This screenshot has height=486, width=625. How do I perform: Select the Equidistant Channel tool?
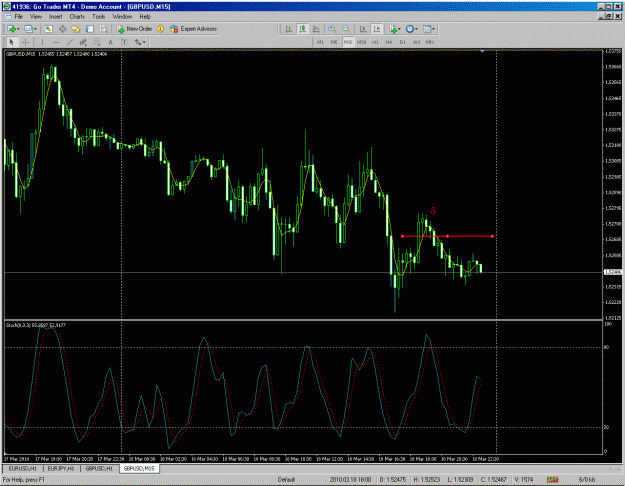tap(83, 42)
